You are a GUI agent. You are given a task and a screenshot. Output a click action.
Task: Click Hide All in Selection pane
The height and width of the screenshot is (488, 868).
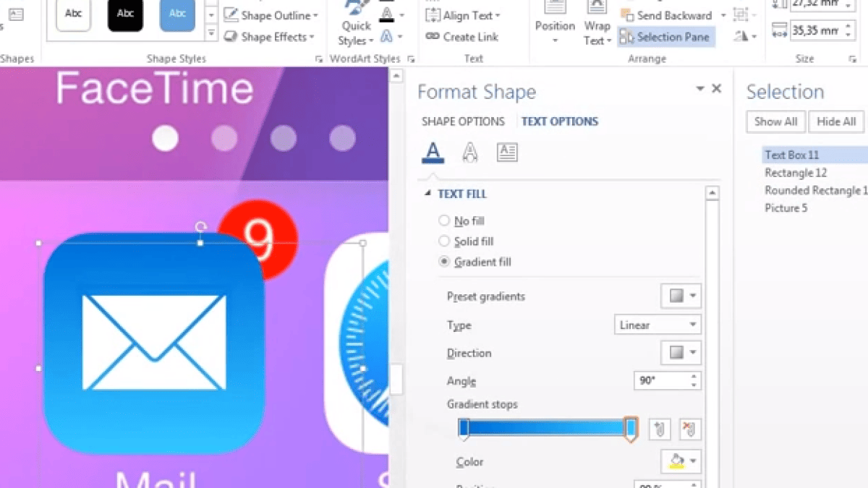point(836,121)
